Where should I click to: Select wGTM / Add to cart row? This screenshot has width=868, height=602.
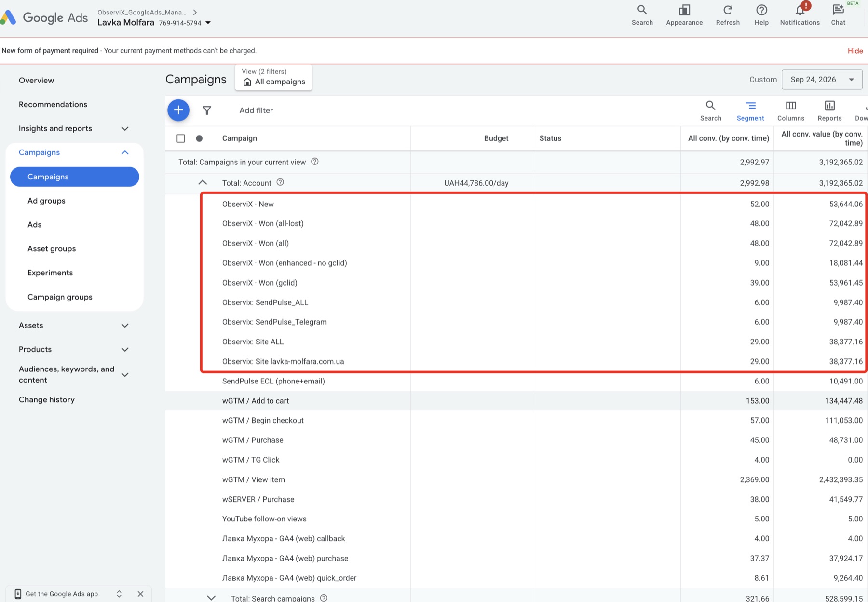516,401
